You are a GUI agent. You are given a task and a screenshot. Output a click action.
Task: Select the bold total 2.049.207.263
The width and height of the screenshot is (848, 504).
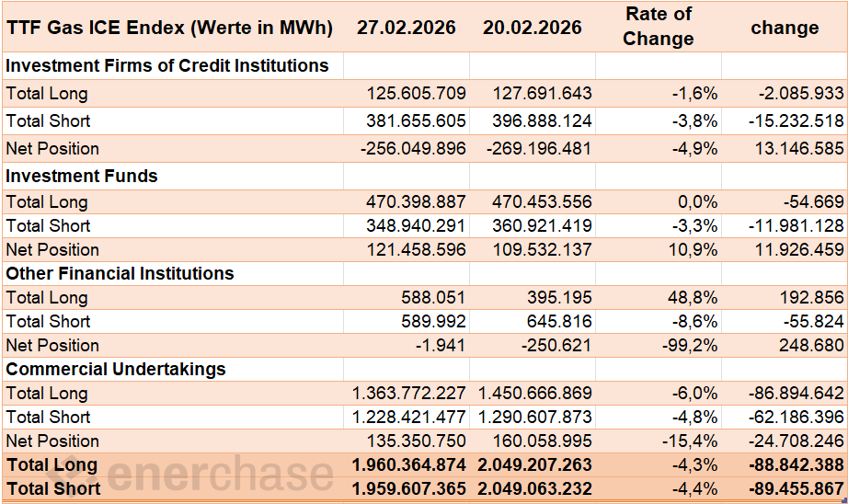coord(535,464)
